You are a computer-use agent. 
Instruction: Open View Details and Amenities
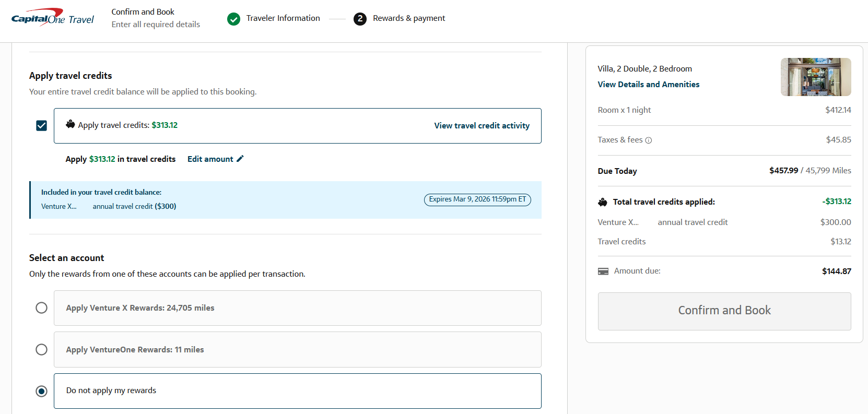coord(649,85)
